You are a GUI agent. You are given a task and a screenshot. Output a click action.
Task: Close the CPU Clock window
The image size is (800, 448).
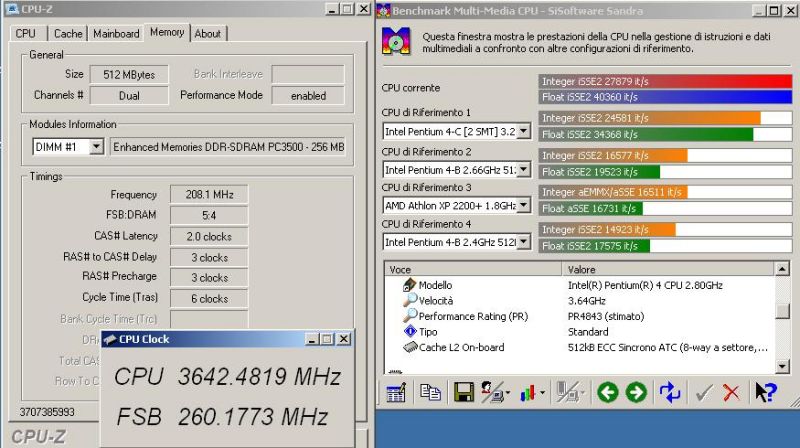point(344,339)
